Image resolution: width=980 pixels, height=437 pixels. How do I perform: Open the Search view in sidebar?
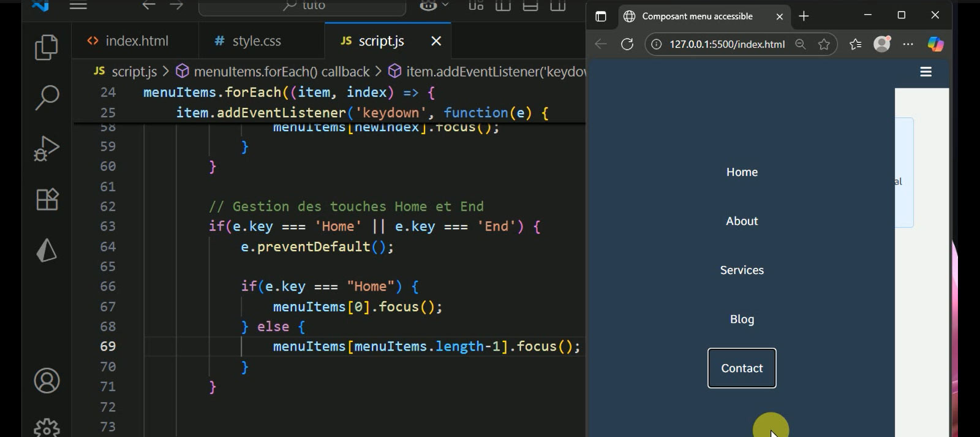pyautogui.click(x=47, y=97)
